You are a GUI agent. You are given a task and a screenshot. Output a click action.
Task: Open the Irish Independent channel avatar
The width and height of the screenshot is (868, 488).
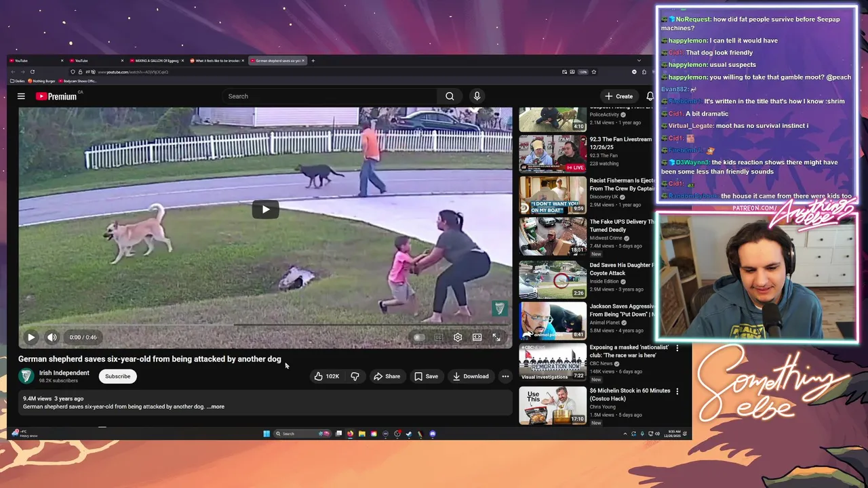26,376
